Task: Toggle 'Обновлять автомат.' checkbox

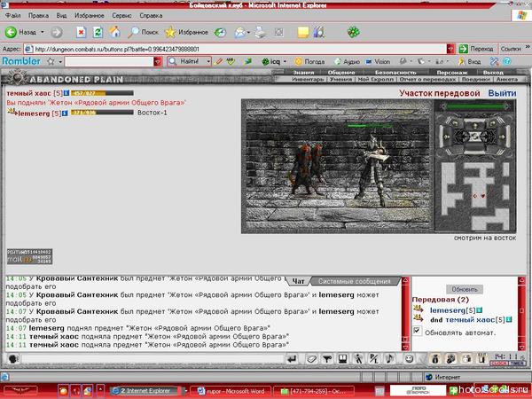Action: point(417,331)
